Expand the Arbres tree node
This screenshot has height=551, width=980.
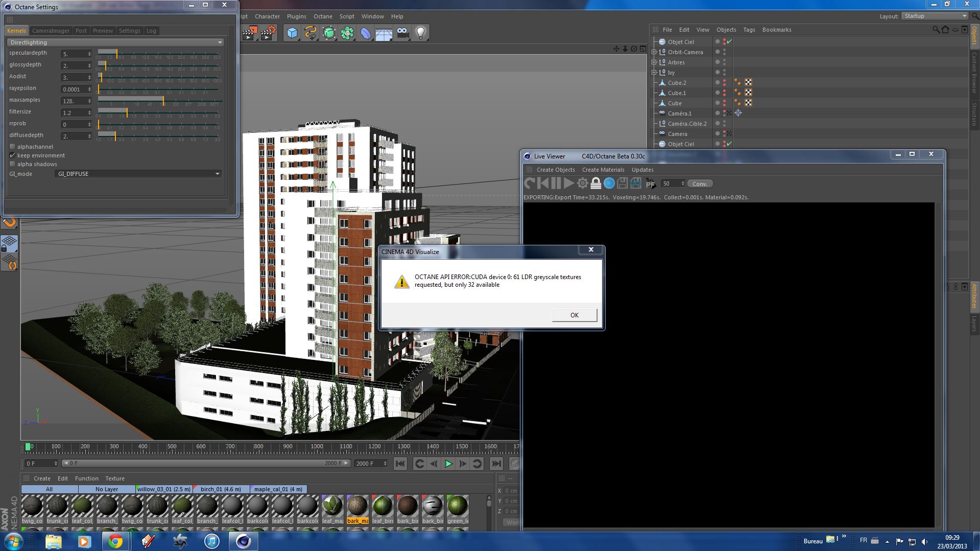coord(654,62)
